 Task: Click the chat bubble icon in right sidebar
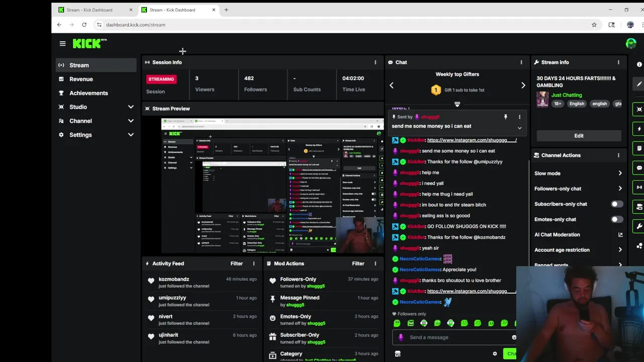[x=639, y=168]
